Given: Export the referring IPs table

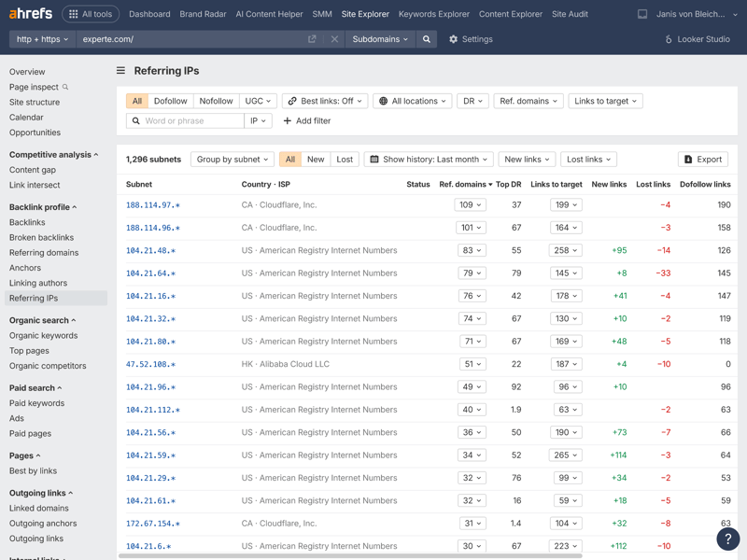Looking at the screenshot, I should (704, 160).
